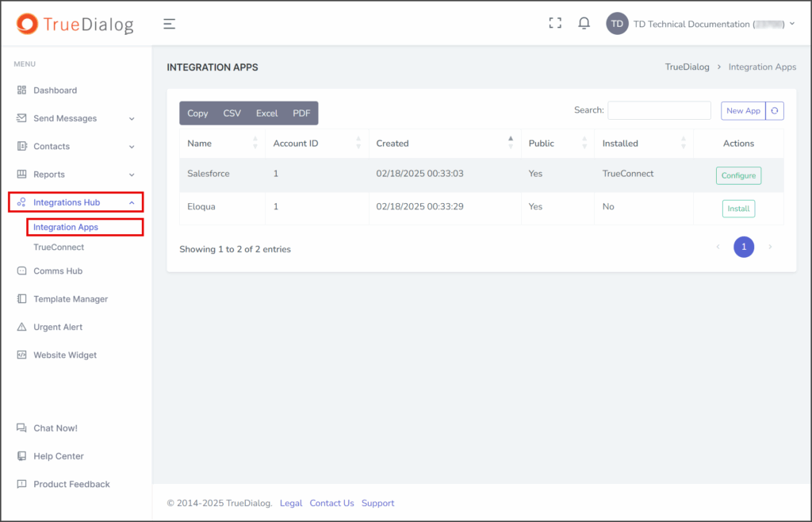
Task: Click the Template Manager icon
Action: (x=21, y=299)
